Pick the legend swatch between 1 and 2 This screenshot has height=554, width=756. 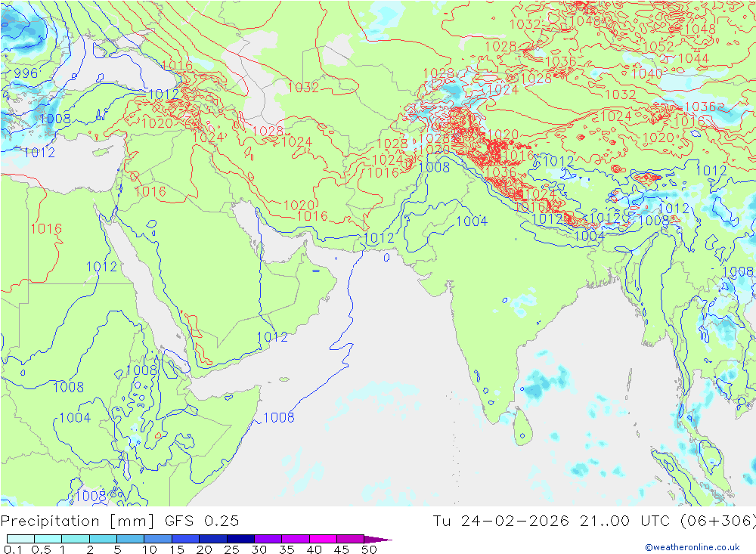point(76,539)
